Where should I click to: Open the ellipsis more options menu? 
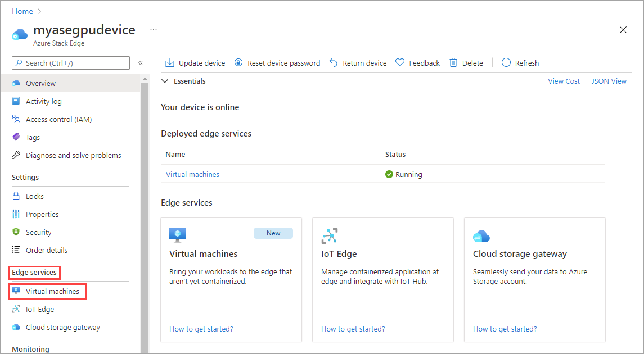tap(154, 30)
